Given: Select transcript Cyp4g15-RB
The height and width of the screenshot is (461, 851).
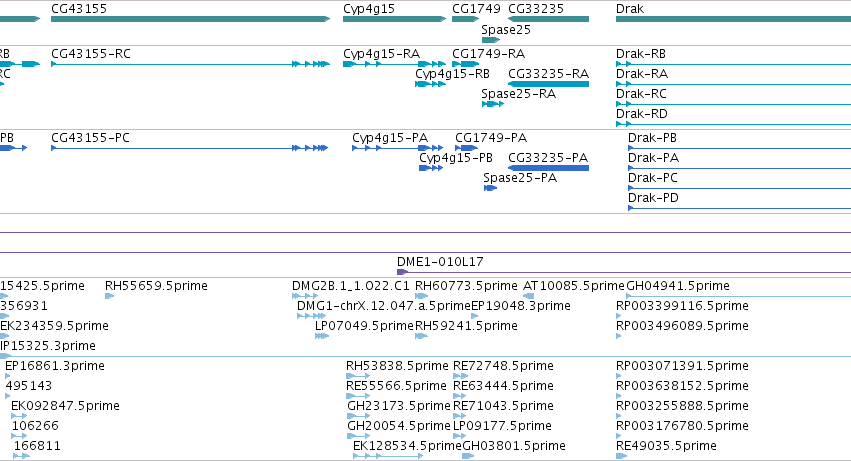Looking at the screenshot, I should click(x=430, y=84).
